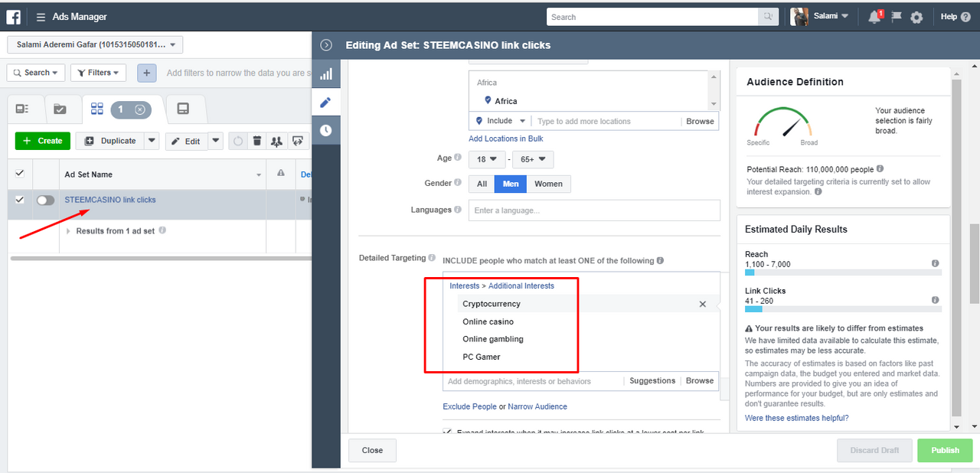
Task: Select Men gender option
Action: tap(511, 184)
